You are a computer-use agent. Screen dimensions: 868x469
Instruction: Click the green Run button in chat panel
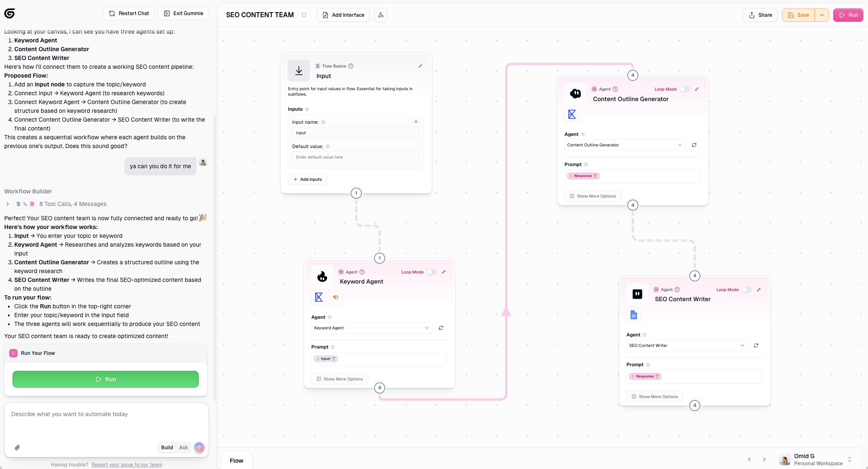(x=106, y=379)
